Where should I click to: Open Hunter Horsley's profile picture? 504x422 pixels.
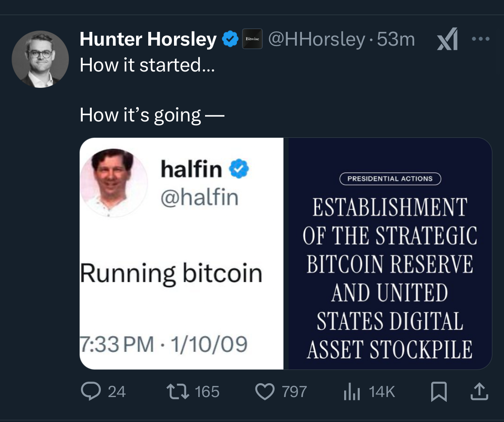pyautogui.click(x=40, y=59)
